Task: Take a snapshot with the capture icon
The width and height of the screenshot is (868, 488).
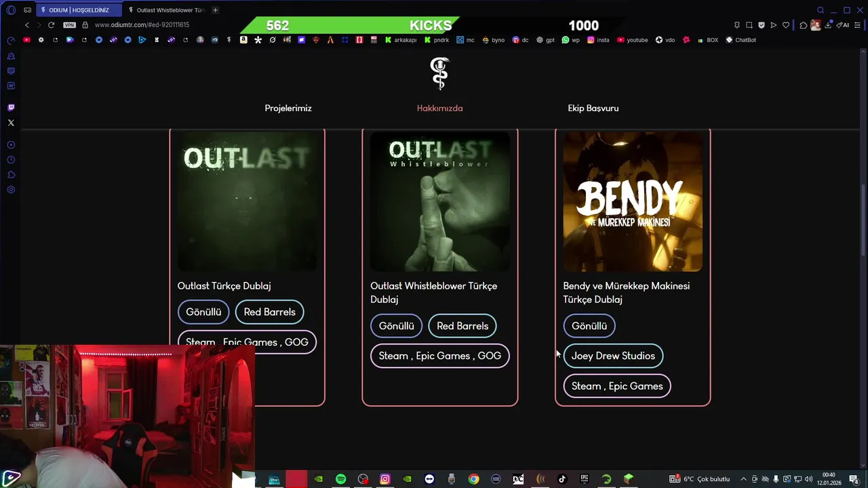Action: coord(749,25)
